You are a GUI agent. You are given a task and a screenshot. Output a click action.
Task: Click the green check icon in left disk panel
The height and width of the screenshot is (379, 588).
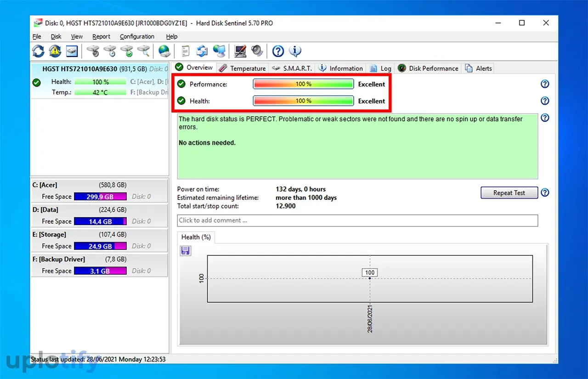37,83
